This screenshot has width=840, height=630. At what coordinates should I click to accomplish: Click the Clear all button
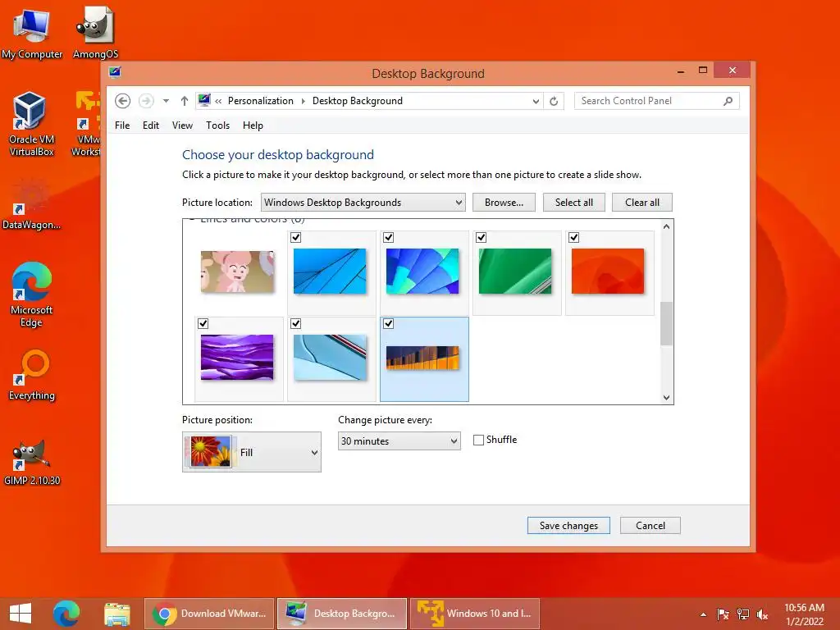tap(641, 203)
